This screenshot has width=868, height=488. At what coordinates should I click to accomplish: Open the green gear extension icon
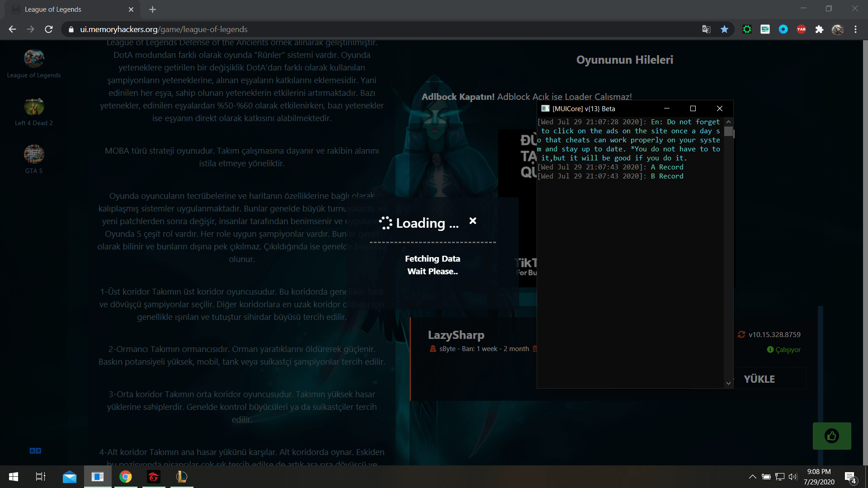click(x=747, y=29)
